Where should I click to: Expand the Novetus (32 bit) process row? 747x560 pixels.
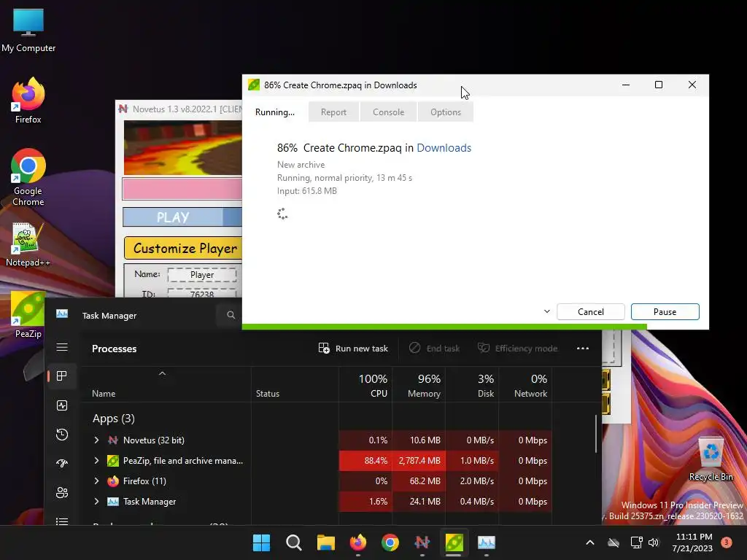point(97,440)
